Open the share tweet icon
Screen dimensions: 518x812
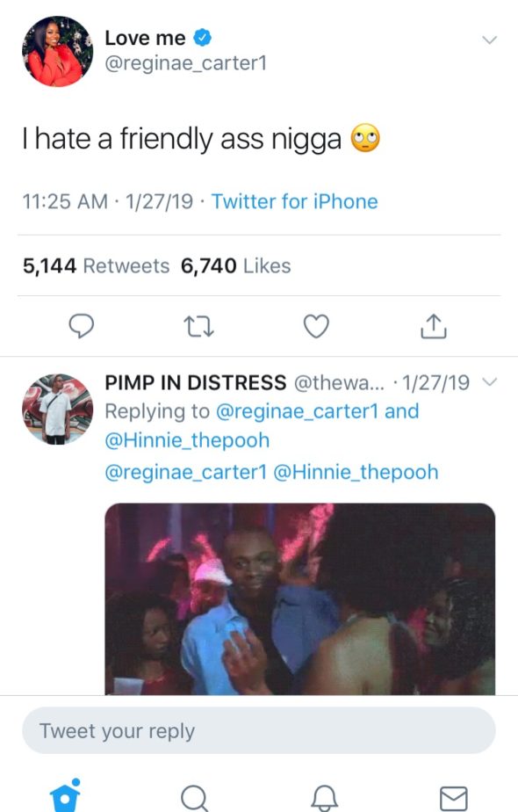434,326
